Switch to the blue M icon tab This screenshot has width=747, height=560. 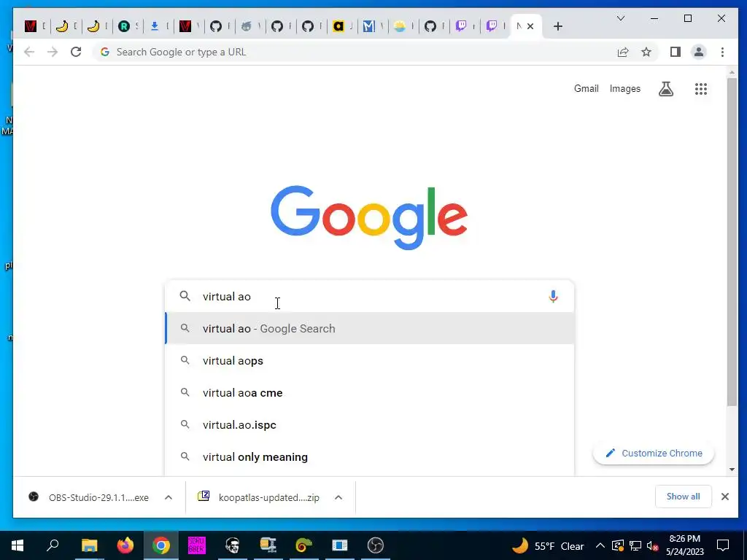pyautogui.click(x=368, y=26)
